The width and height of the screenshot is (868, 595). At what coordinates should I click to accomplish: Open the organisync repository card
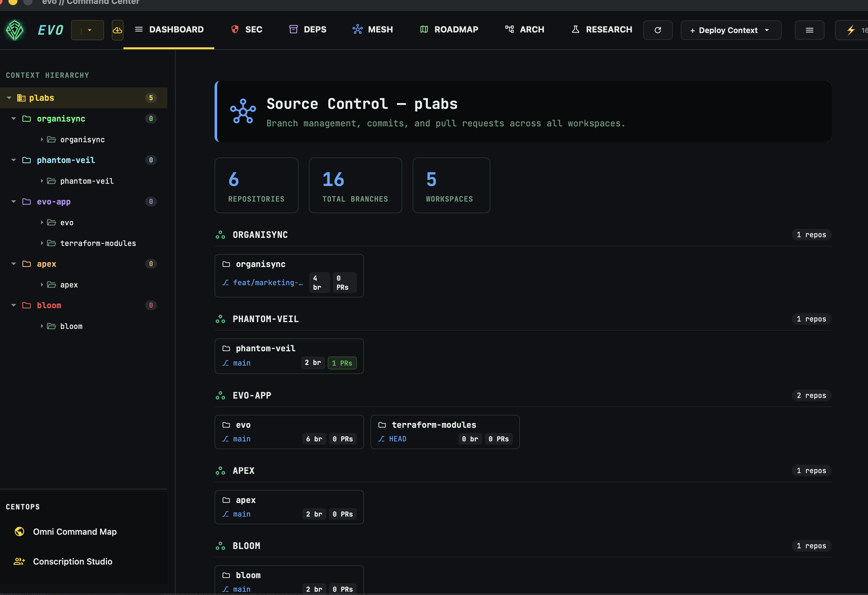tap(289, 276)
